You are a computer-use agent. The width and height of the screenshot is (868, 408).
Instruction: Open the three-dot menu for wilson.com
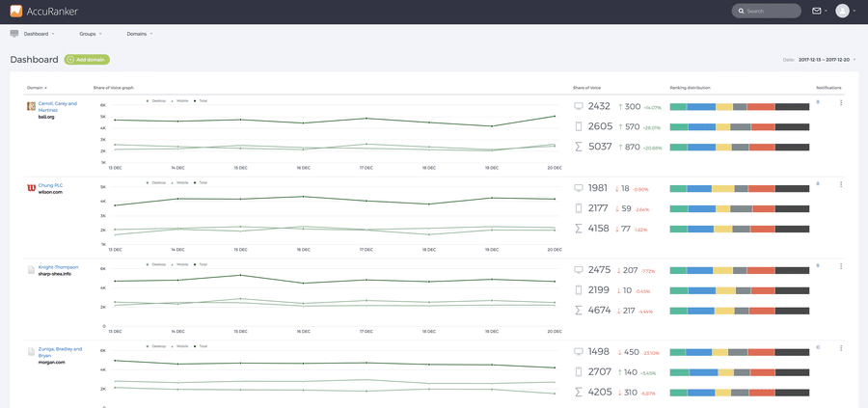841,184
